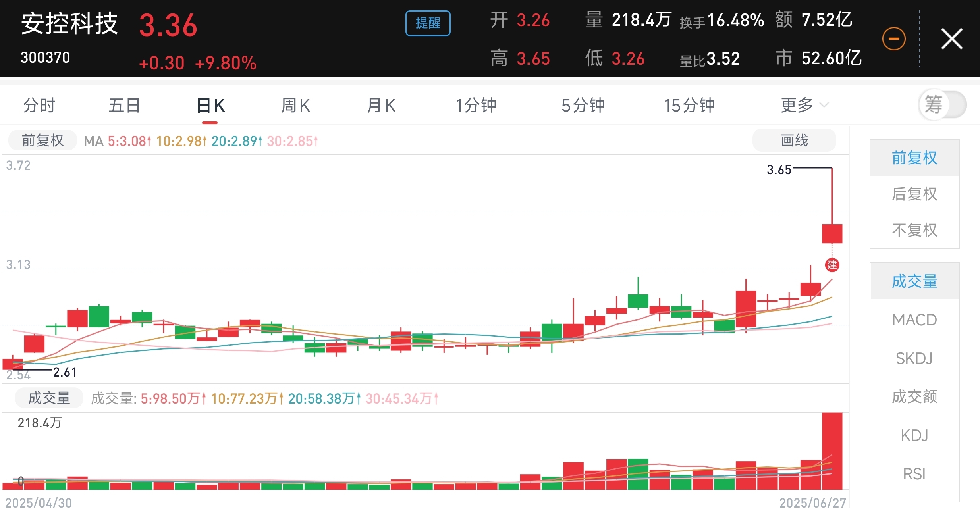
Task: Click the stock name 安控科技
Action: [69, 23]
